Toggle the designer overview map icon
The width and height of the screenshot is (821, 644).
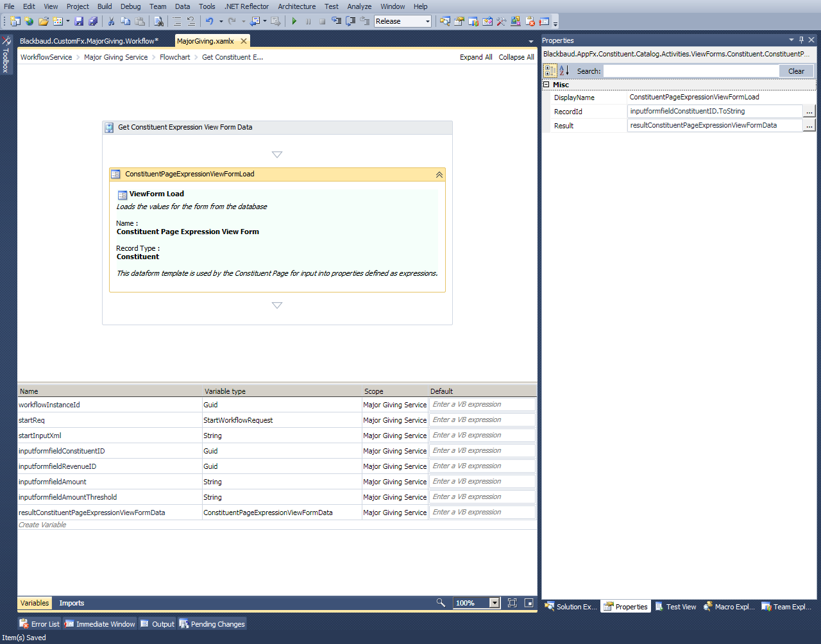coord(529,602)
